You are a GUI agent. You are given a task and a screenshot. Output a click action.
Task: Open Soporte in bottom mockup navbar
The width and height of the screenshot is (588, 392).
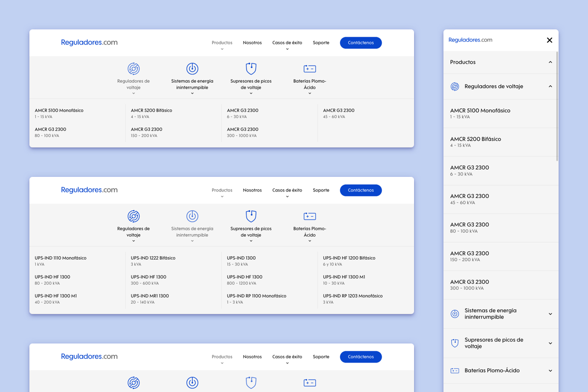click(321, 357)
